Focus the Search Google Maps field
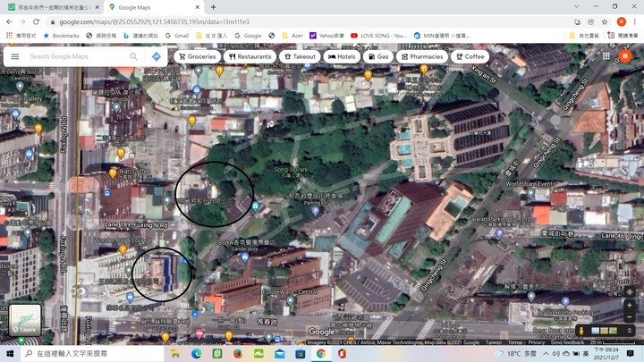Image resolution: width=644 pixels, height=362 pixels. click(76, 56)
